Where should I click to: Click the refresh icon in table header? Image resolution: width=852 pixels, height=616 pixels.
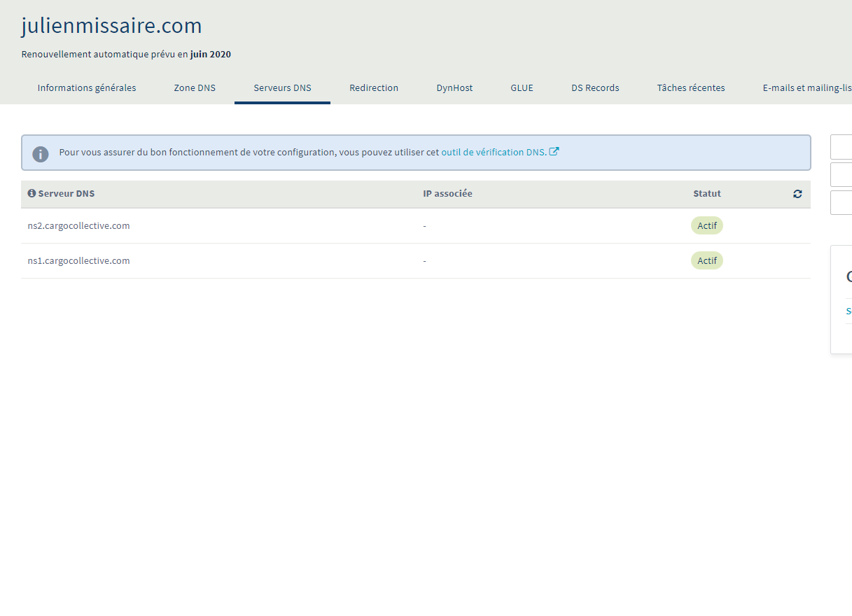pyautogui.click(x=797, y=194)
